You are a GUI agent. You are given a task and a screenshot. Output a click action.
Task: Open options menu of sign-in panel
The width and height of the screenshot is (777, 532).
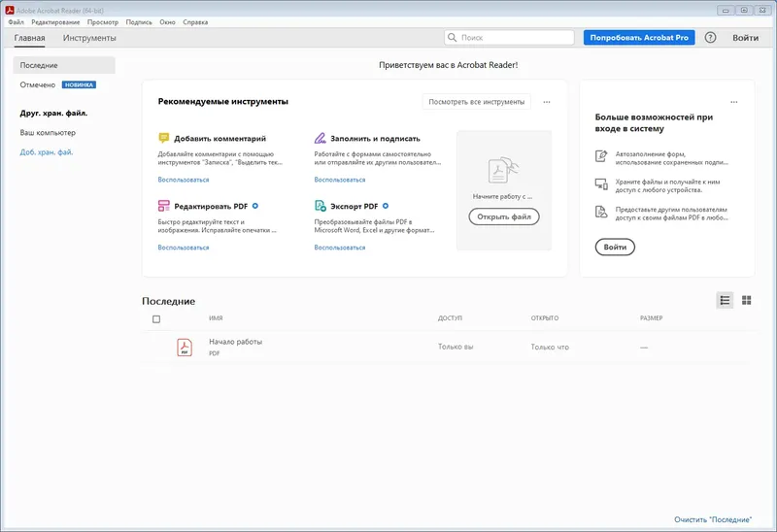tap(734, 102)
